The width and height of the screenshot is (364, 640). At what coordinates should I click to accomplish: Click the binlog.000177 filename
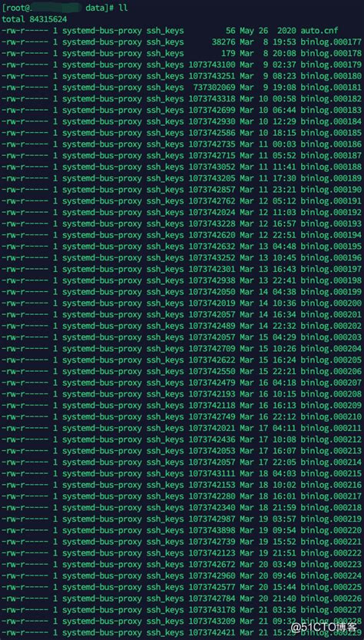tap(331, 42)
